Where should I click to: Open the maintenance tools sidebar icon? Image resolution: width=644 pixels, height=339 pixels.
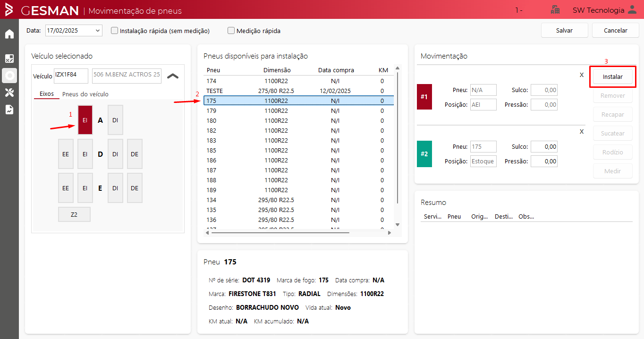(x=9, y=93)
